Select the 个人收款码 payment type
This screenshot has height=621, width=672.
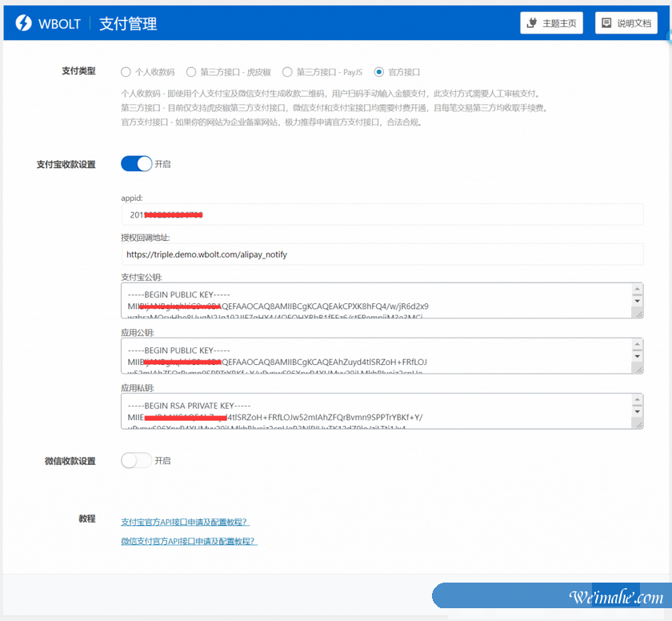(x=126, y=71)
